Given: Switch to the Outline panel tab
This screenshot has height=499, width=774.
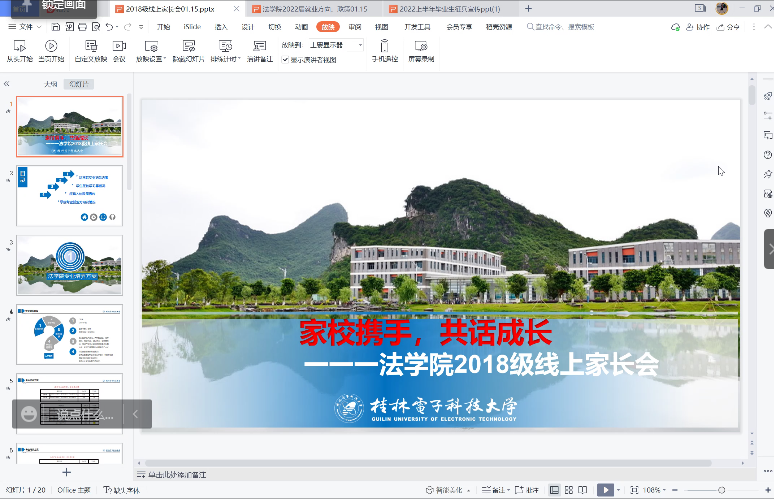Looking at the screenshot, I should pyautogui.click(x=50, y=85).
